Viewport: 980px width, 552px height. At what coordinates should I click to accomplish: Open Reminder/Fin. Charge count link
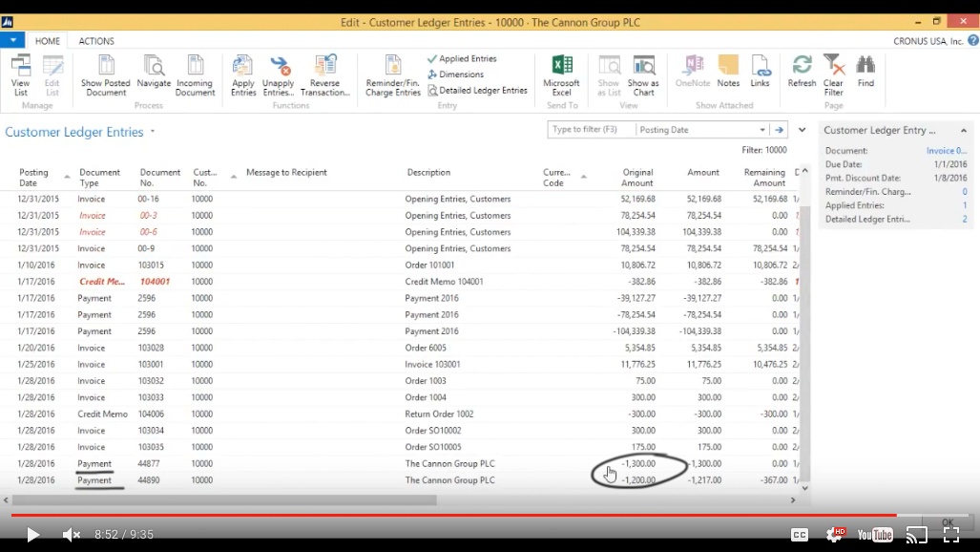coord(965,192)
